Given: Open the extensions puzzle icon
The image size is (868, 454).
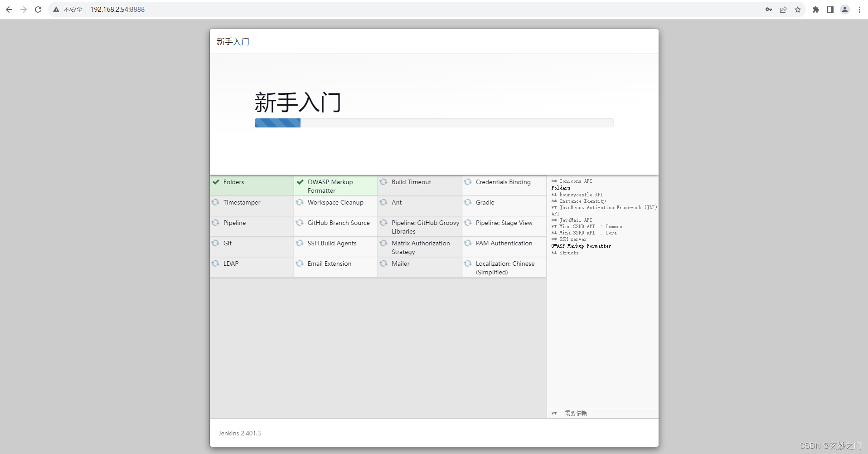Looking at the screenshot, I should (x=816, y=10).
